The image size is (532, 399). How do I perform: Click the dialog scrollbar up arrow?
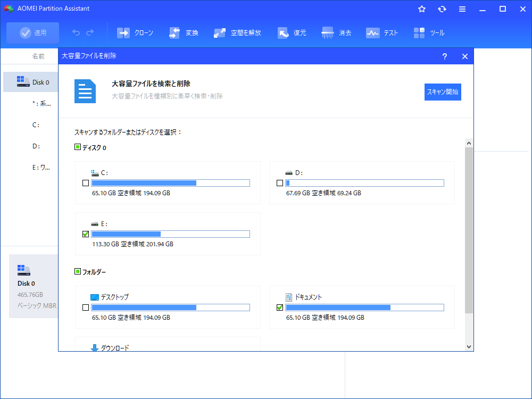(469, 143)
